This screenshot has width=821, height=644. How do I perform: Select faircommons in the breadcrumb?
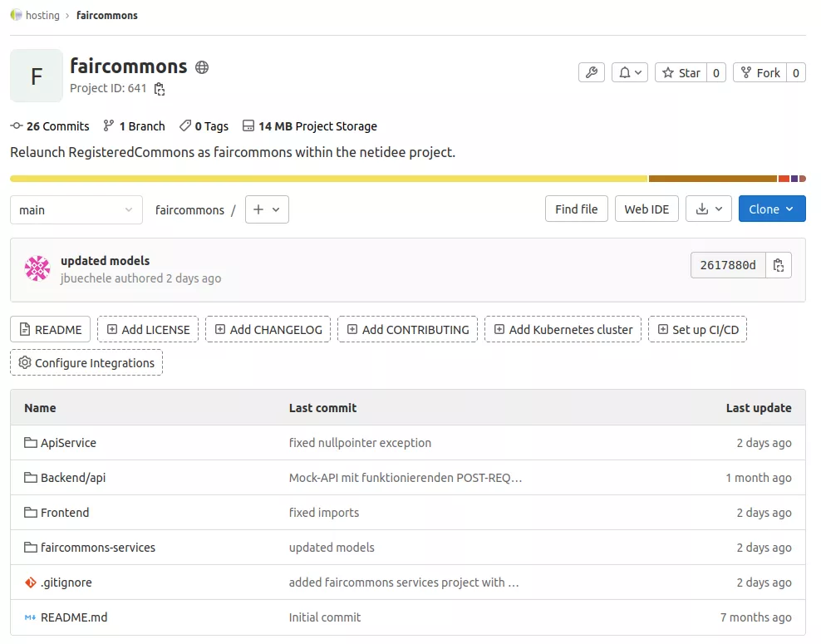106,14
